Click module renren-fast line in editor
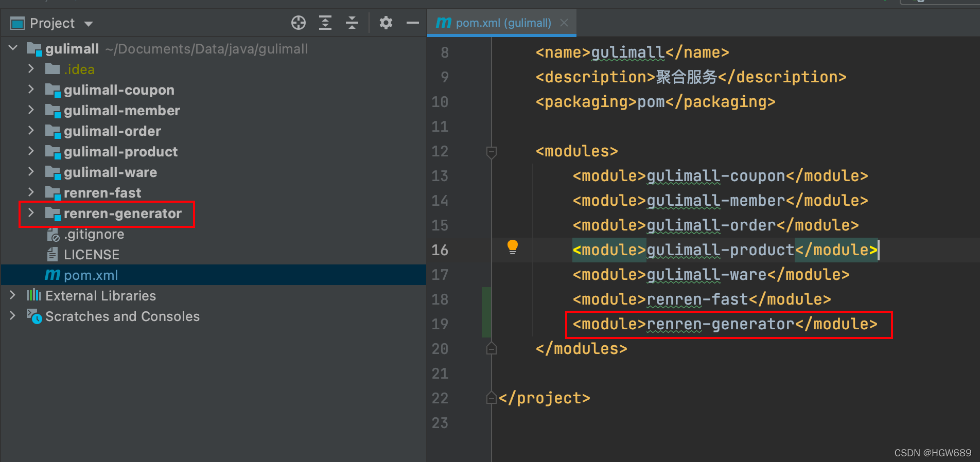This screenshot has height=462, width=980. pos(702,299)
